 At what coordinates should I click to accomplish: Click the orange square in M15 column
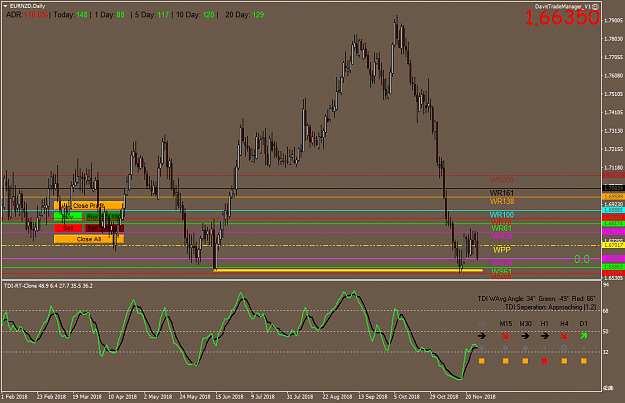tap(505, 361)
